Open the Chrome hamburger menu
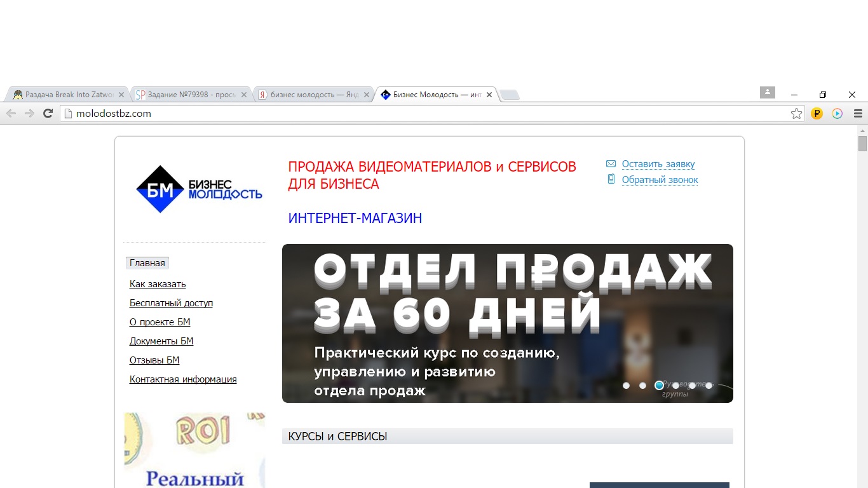 pos(858,114)
